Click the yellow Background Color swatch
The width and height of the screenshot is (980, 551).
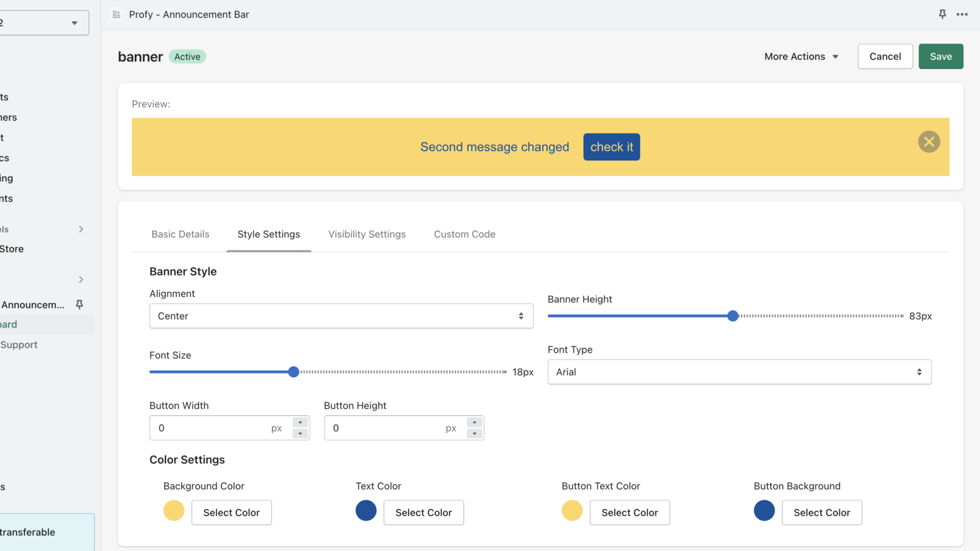click(x=174, y=511)
